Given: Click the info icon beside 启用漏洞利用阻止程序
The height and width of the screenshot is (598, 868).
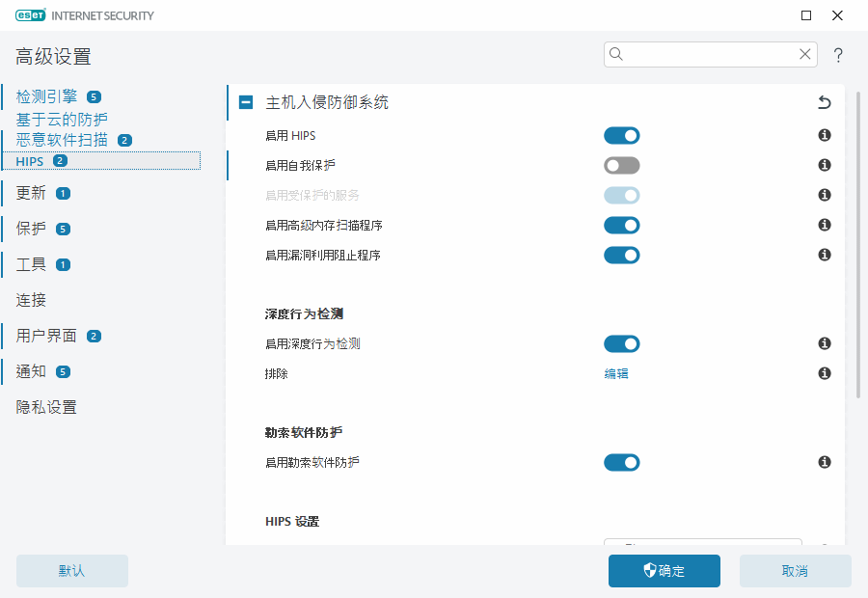Looking at the screenshot, I should point(825,256).
